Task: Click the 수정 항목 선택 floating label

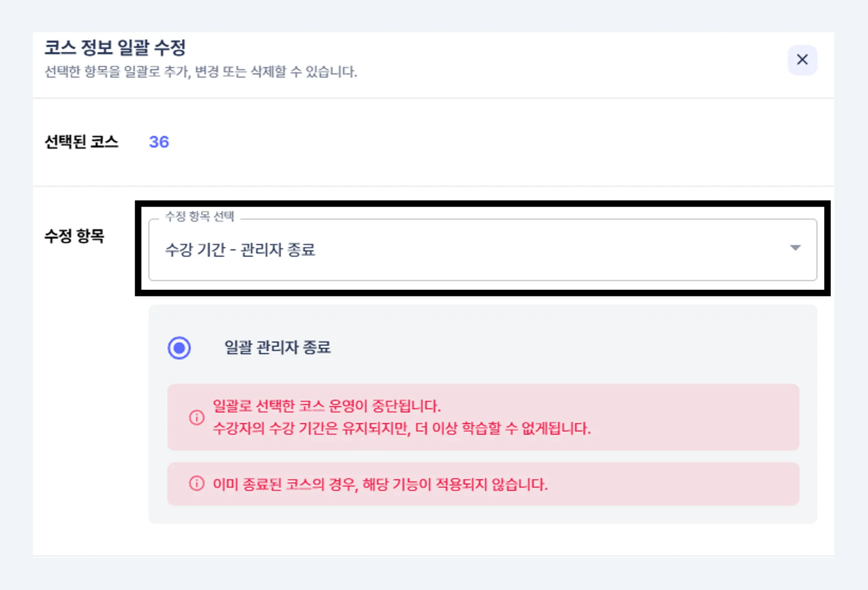Action: coord(199,216)
